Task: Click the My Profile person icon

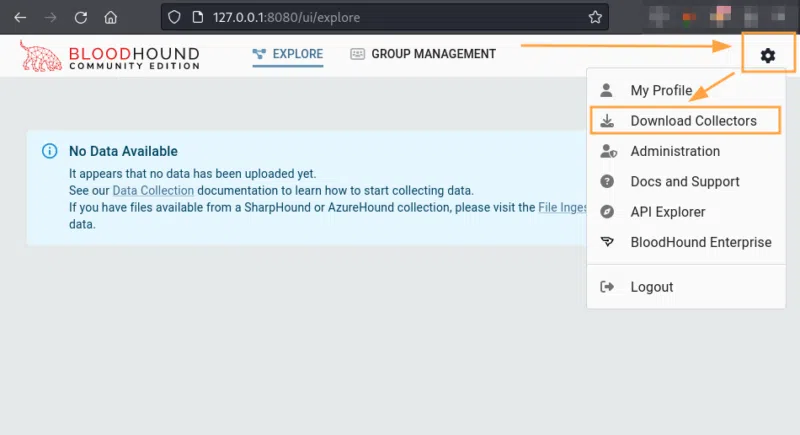Action: (x=607, y=90)
